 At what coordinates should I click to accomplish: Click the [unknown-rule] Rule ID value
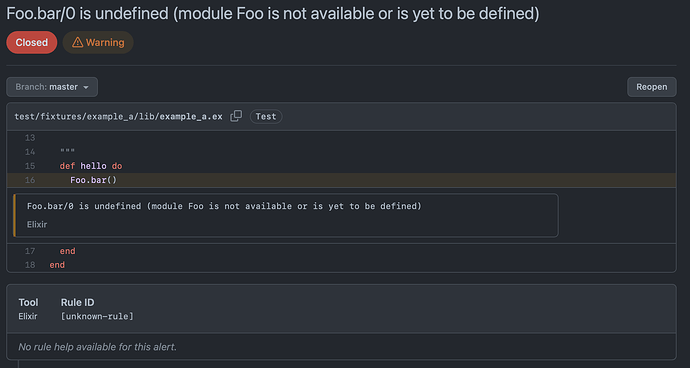pos(97,316)
